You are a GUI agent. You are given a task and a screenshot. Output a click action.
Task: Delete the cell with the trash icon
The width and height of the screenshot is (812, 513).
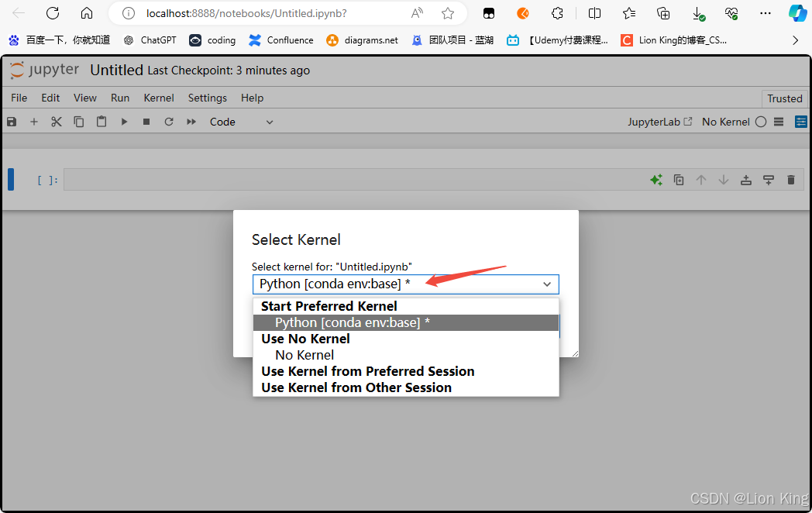(x=791, y=180)
